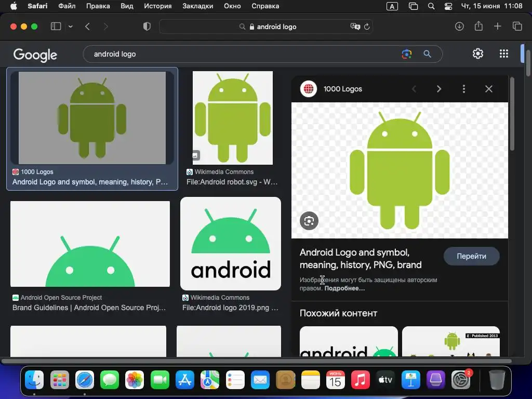Select the Android logo 2019.png thumbnail
Viewport: 532px width, 399px height.
[x=230, y=244]
